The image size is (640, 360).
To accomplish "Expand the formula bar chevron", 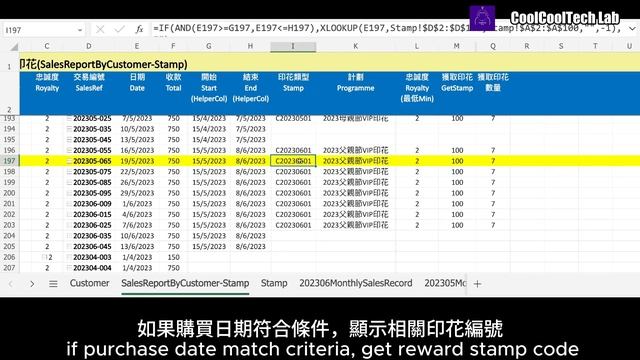I will [632, 29].
